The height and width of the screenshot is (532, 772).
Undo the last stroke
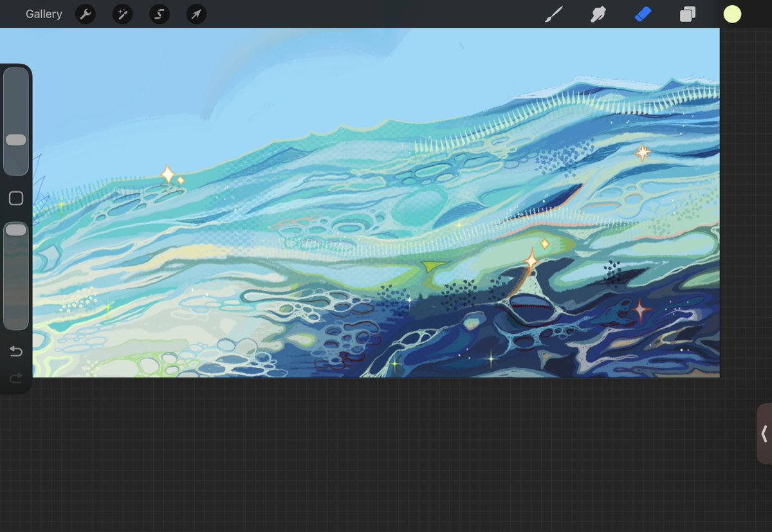point(16,351)
